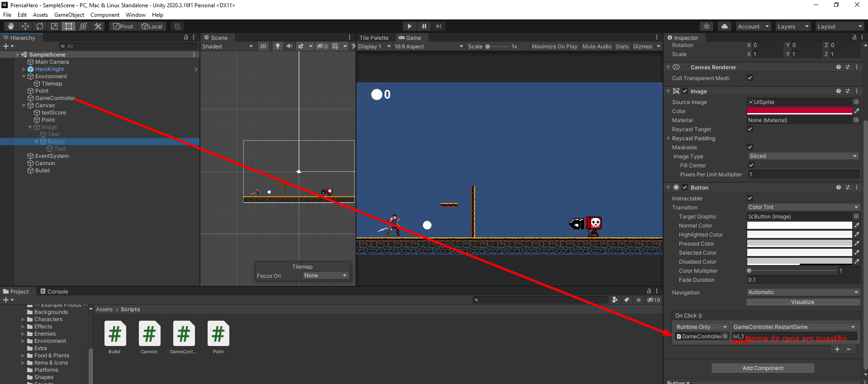Select the Rotate tool
This screenshot has height=384, width=868.
(x=40, y=26)
